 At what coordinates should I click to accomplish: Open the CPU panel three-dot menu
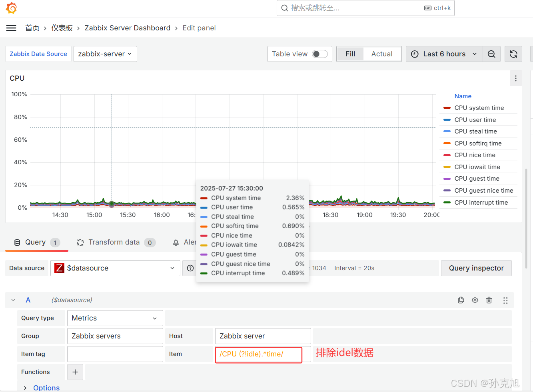(516, 78)
